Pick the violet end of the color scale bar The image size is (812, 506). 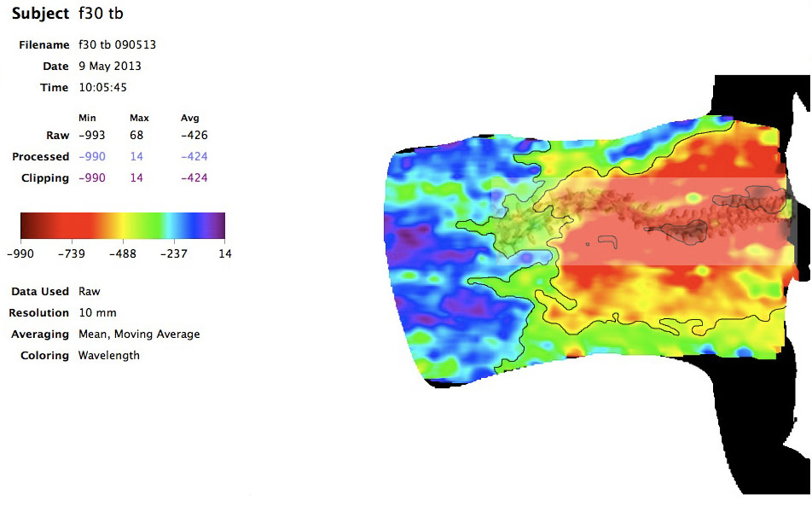[x=217, y=224]
